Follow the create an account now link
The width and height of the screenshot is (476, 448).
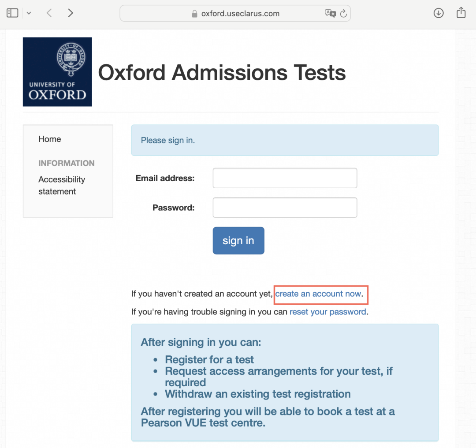point(318,294)
